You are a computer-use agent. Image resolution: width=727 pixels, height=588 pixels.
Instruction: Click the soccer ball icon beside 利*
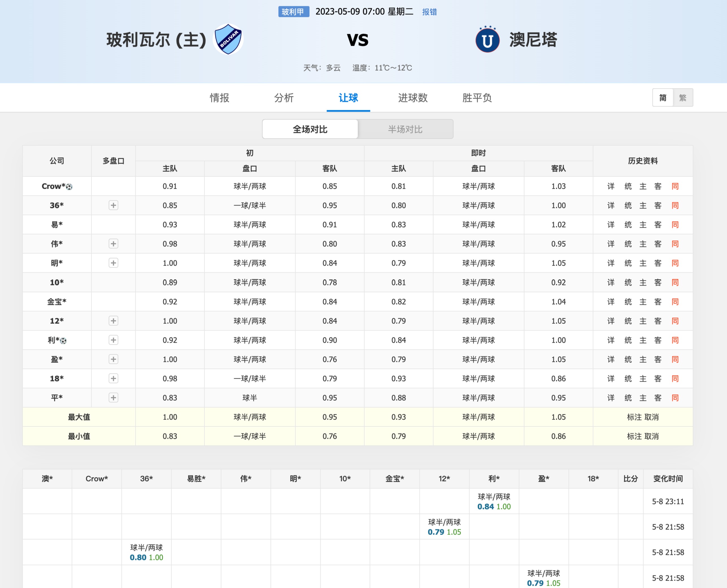tap(63, 340)
